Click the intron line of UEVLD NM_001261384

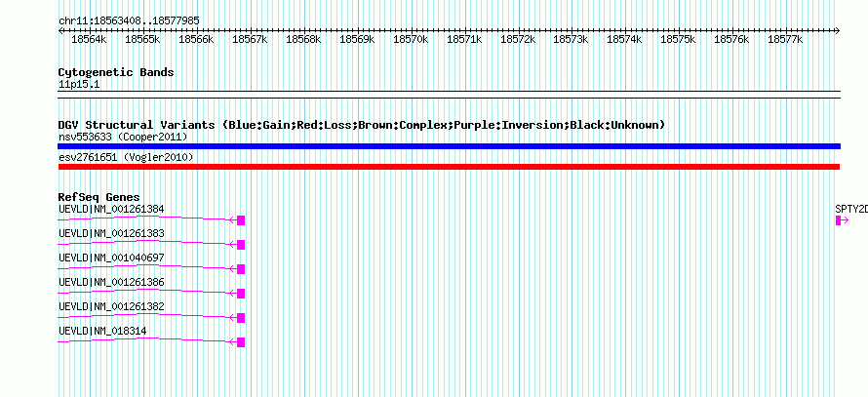click(148, 218)
